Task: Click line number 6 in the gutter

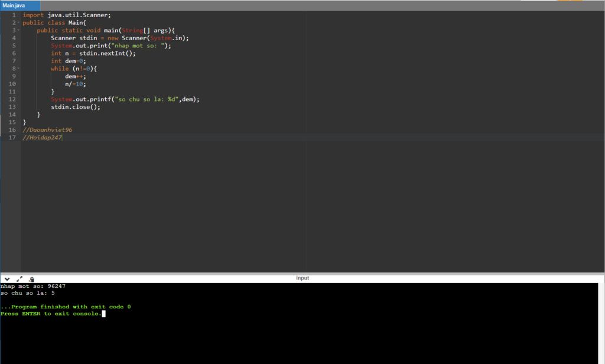Action: pos(14,53)
